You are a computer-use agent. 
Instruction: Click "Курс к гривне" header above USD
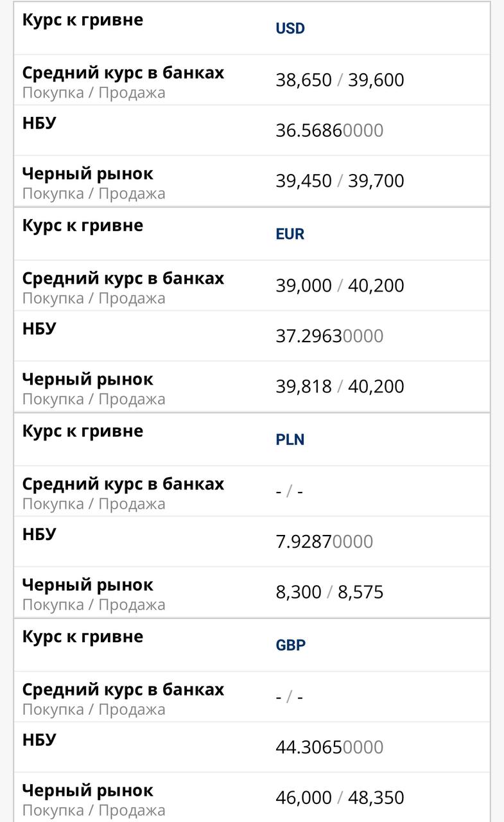[x=82, y=20]
